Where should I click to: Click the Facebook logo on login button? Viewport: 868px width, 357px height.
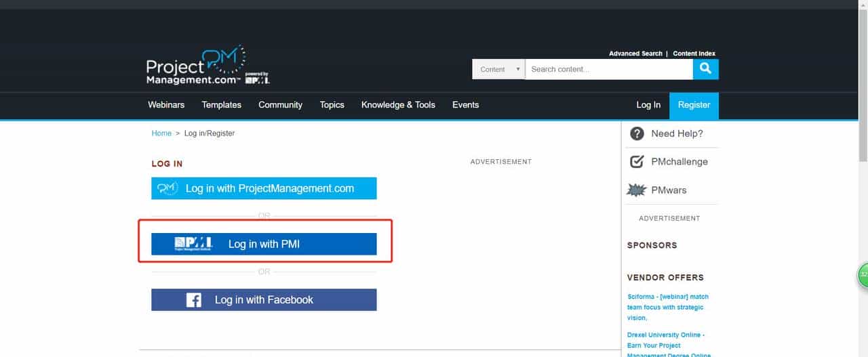[x=194, y=300]
